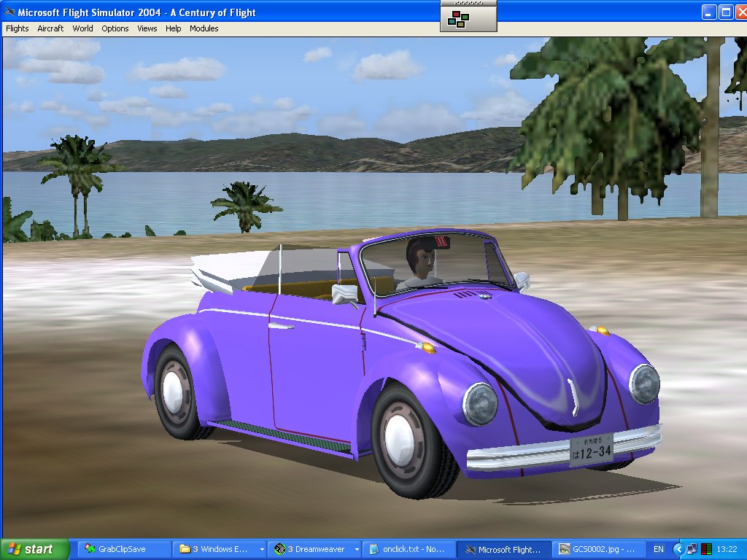Viewport: 747px width, 560px height.
Task: Expand hidden system tray icons chevron
Action: (x=678, y=550)
